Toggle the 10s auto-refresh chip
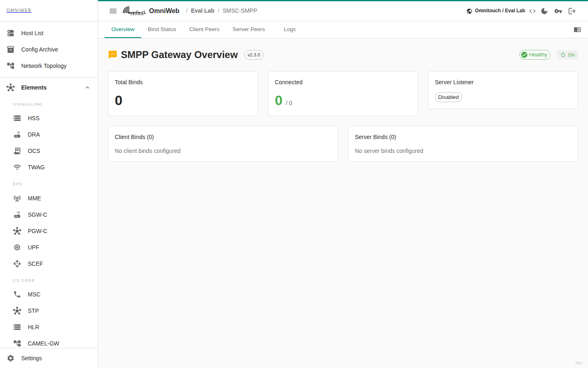Image resolution: width=588 pixels, height=368 pixels. click(568, 55)
